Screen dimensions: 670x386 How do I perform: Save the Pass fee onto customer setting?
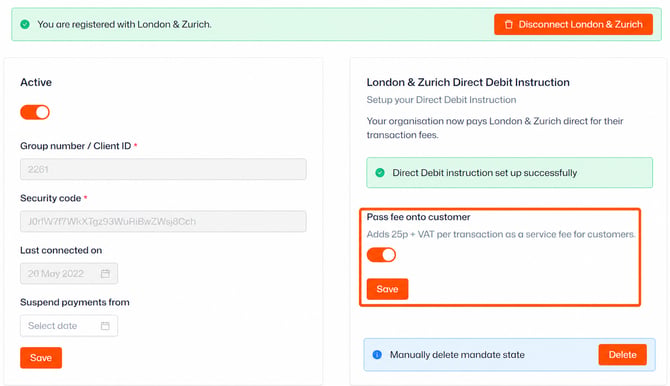(x=388, y=289)
